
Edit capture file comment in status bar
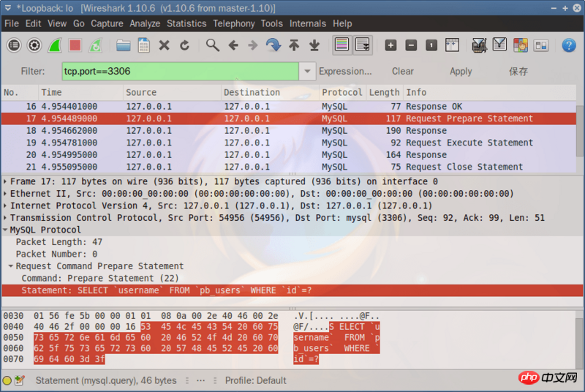(x=20, y=381)
